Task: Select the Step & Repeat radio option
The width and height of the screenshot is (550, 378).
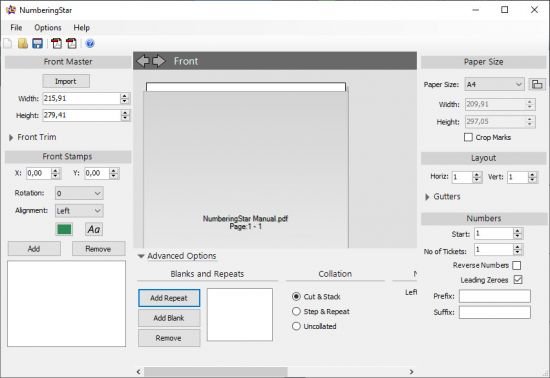Action: coord(296,311)
